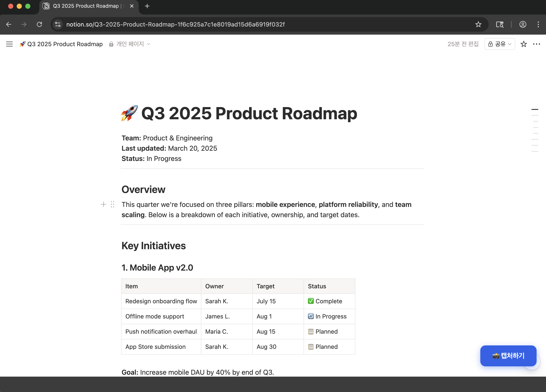
Task: Click the 공유 share button
Action: (x=500, y=44)
